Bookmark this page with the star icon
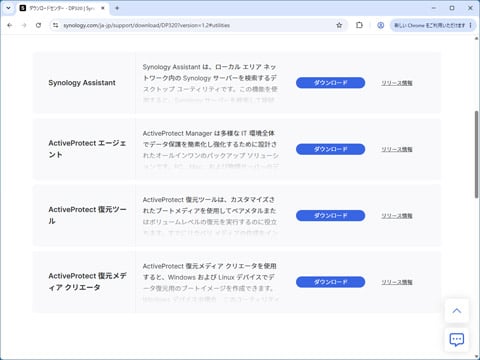 339,25
